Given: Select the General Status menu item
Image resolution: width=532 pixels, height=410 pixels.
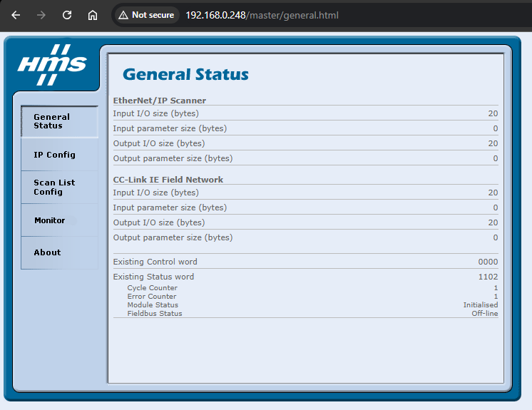Looking at the screenshot, I should coord(59,121).
